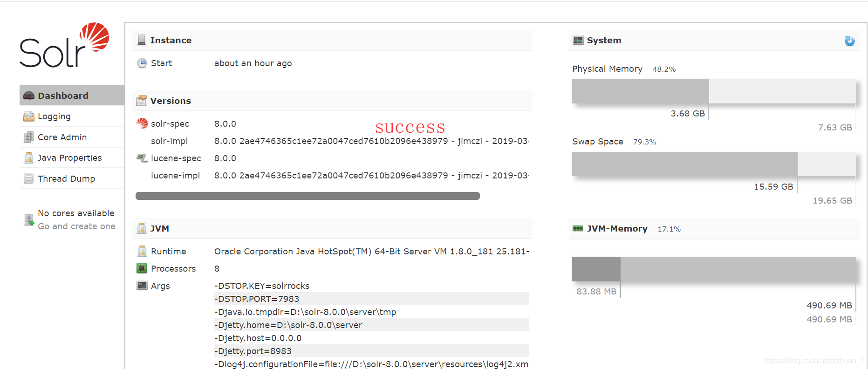The image size is (868, 369).
Task: Select the Dashboard gauge icon
Action: pyautogui.click(x=28, y=95)
